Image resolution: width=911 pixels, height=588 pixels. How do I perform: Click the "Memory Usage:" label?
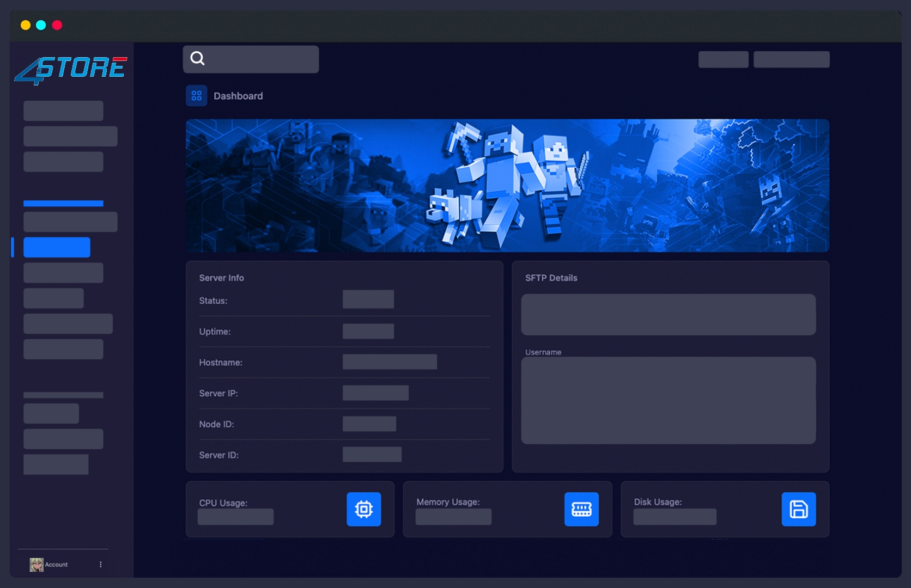(448, 502)
